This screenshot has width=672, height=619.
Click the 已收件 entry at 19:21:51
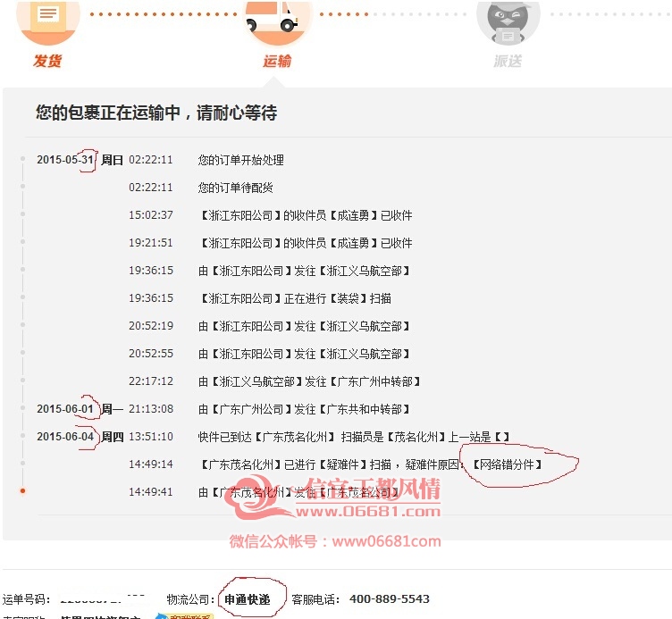(x=305, y=243)
